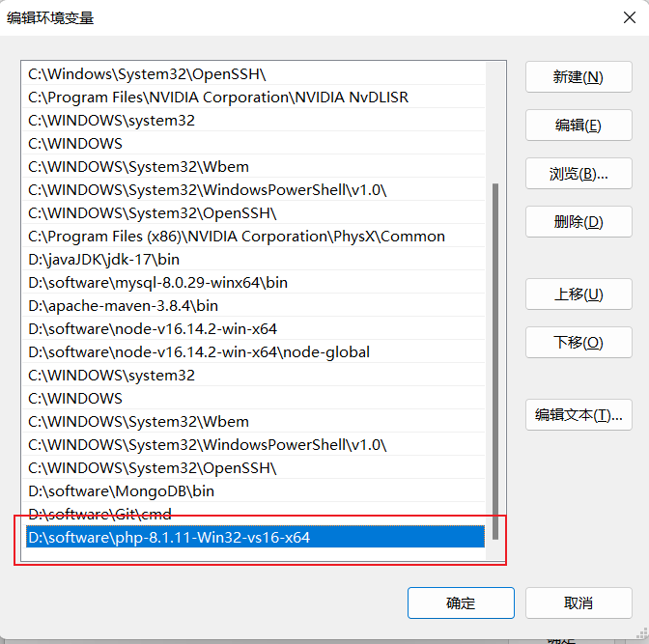
Task: Select the row ending in node-v16.14.2-win-x64
Action: tap(253, 329)
